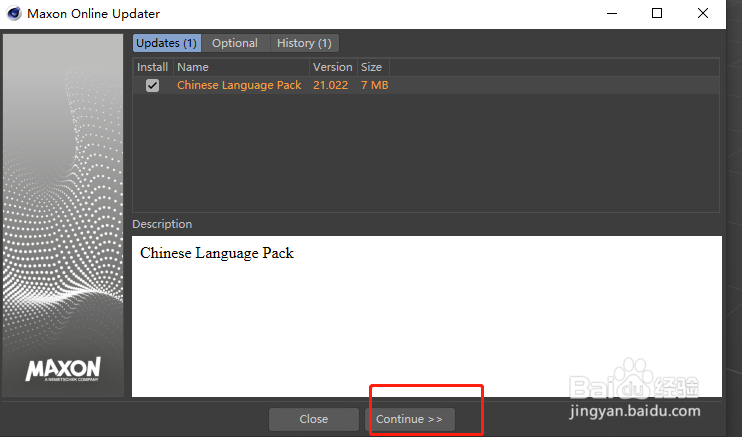The height and width of the screenshot is (437, 742).
Task: Uncheck Install checkbox for Chinese Language Pack
Action: 152,85
